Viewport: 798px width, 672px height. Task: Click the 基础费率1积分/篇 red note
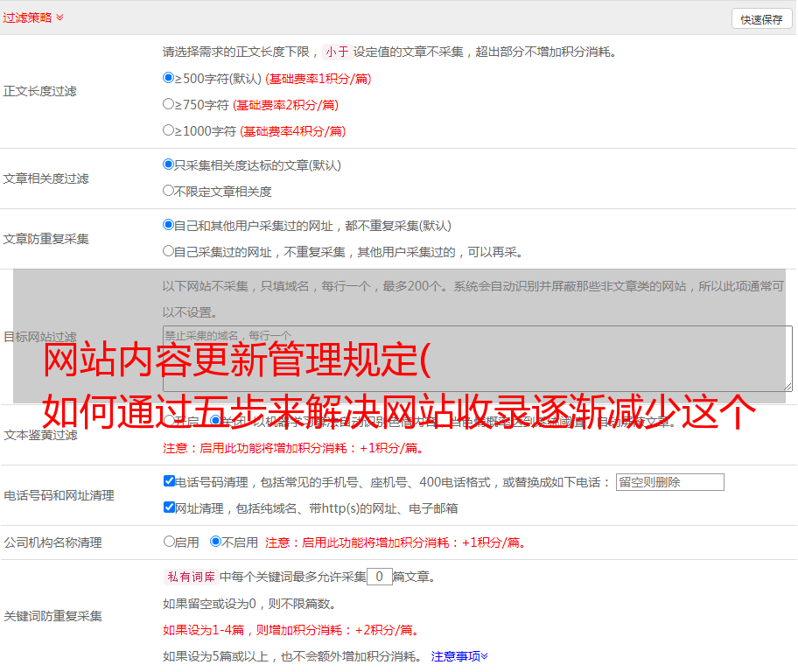(318, 79)
